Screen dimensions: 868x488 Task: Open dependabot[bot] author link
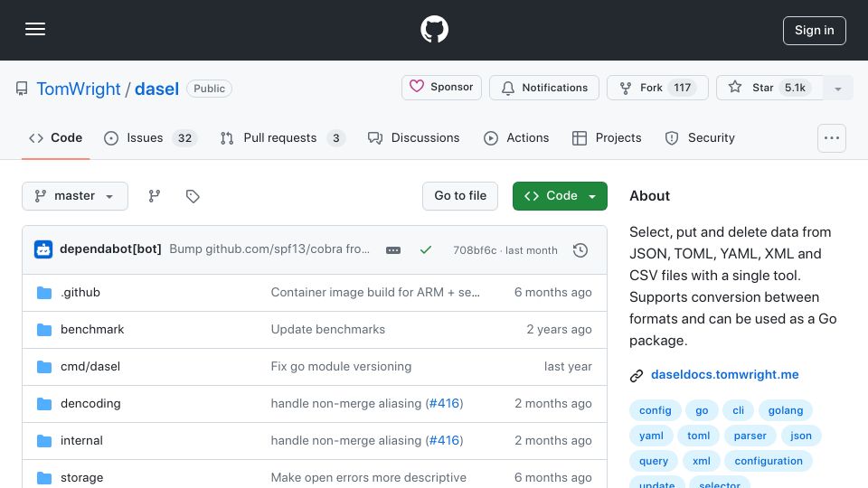tap(110, 249)
